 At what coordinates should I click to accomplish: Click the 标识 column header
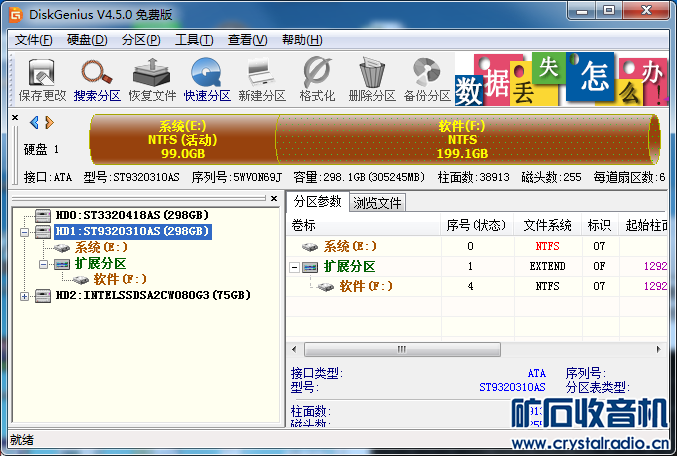coord(599,225)
